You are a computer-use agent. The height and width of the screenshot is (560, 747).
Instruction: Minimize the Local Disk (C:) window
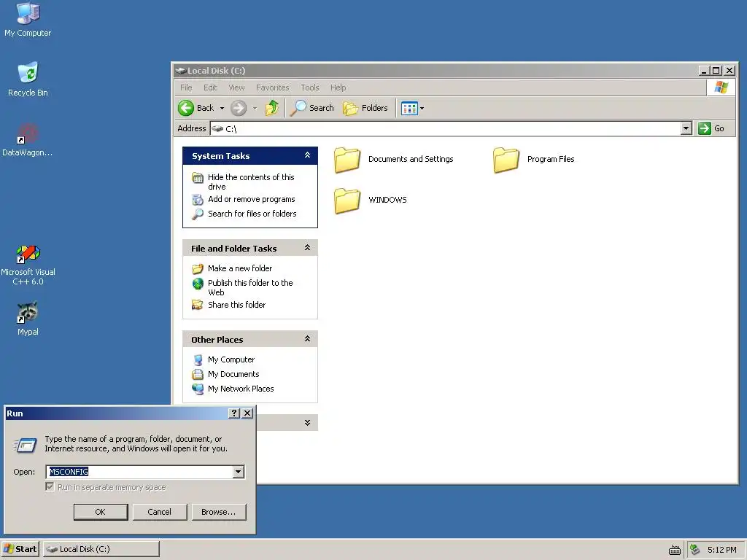(704, 71)
